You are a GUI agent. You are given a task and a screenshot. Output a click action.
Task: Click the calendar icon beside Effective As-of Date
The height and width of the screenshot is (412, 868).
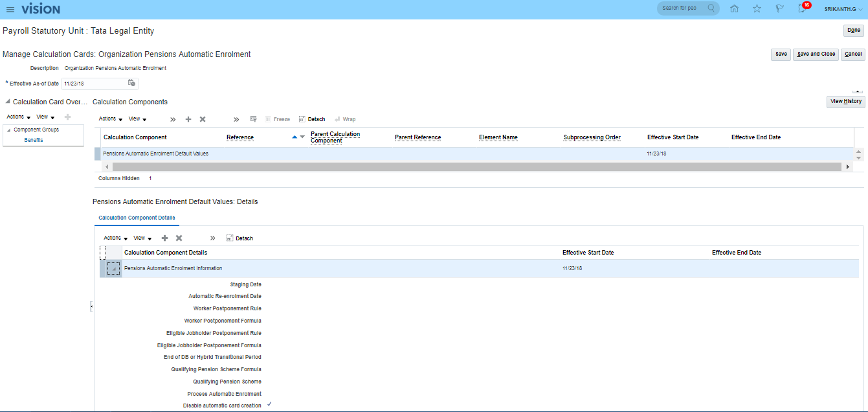(x=131, y=83)
